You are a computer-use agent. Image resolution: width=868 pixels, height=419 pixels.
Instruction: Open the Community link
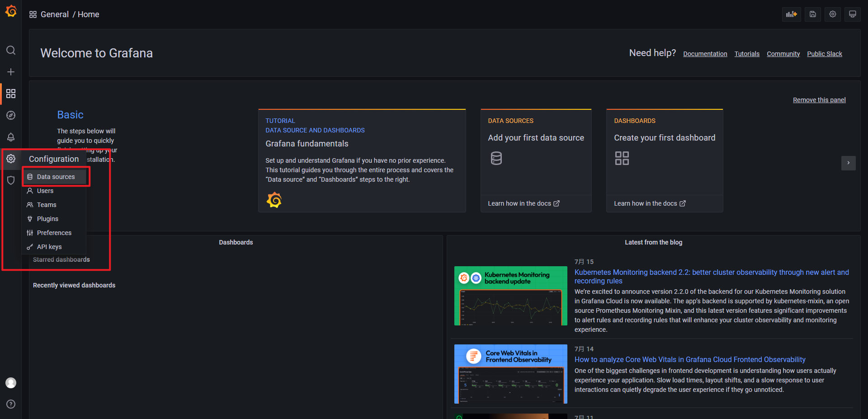pos(783,54)
